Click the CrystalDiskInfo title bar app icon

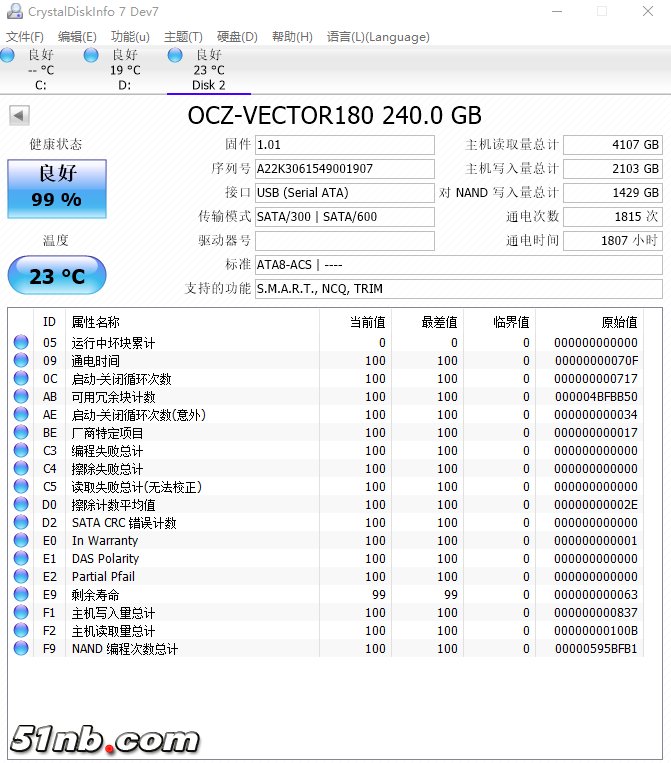click(12, 11)
